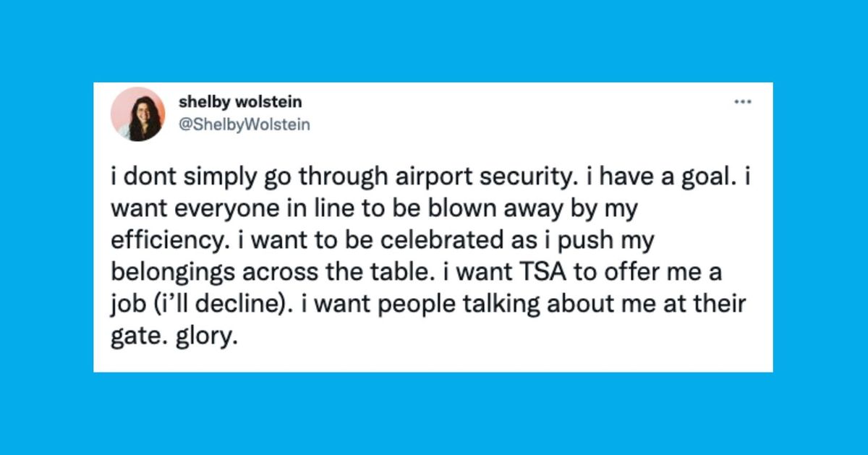Image resolution: width=868 pixels, height=455 pixels.
Task: Visit the @ShelbyWolstein handle link
Action: 244,124
